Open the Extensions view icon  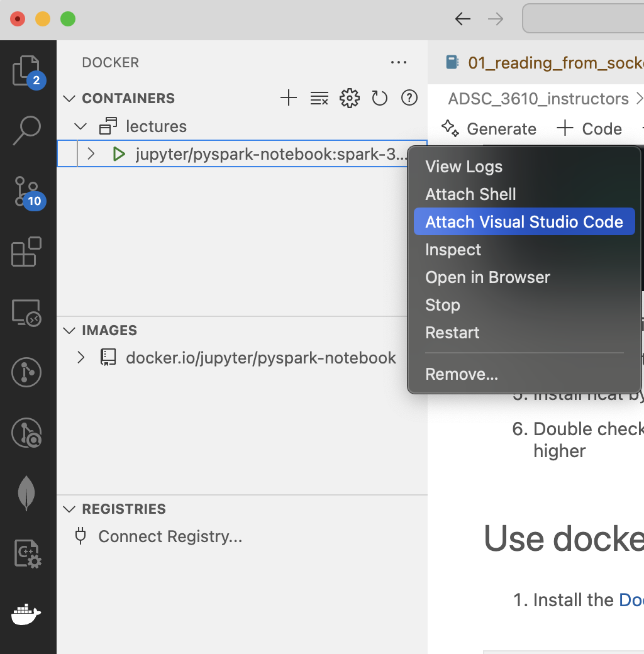[x=26, y=252]
